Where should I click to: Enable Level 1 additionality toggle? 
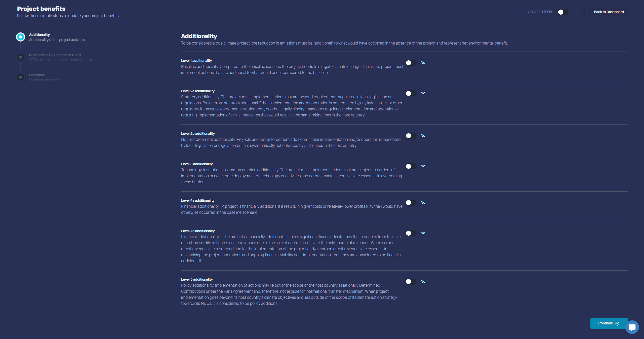[411, 63]
